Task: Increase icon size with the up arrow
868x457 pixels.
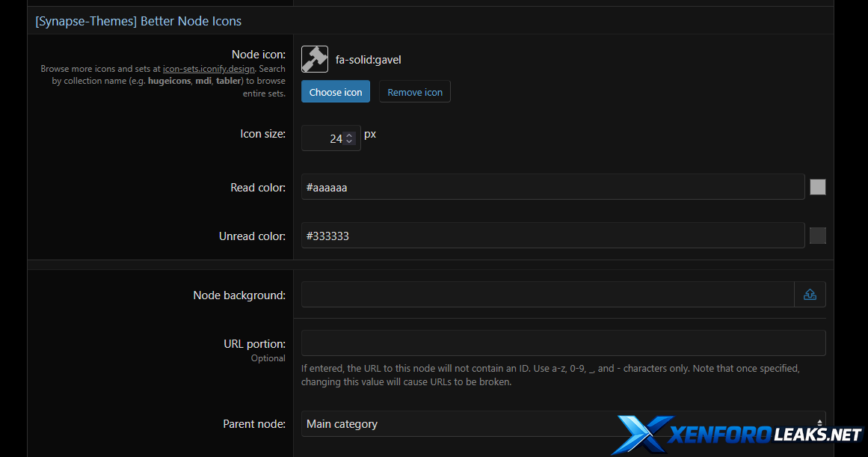Action: (349, 135)
